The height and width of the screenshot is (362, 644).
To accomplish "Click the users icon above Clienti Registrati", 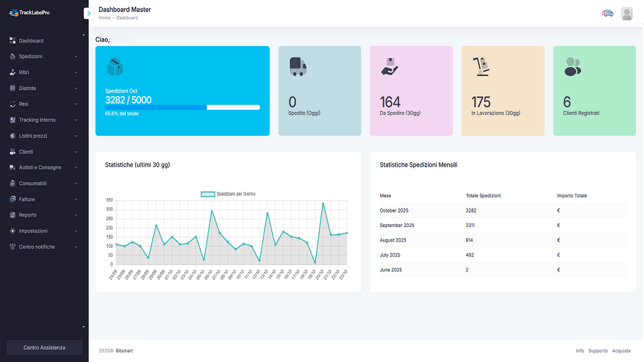I will pos(573,67).
